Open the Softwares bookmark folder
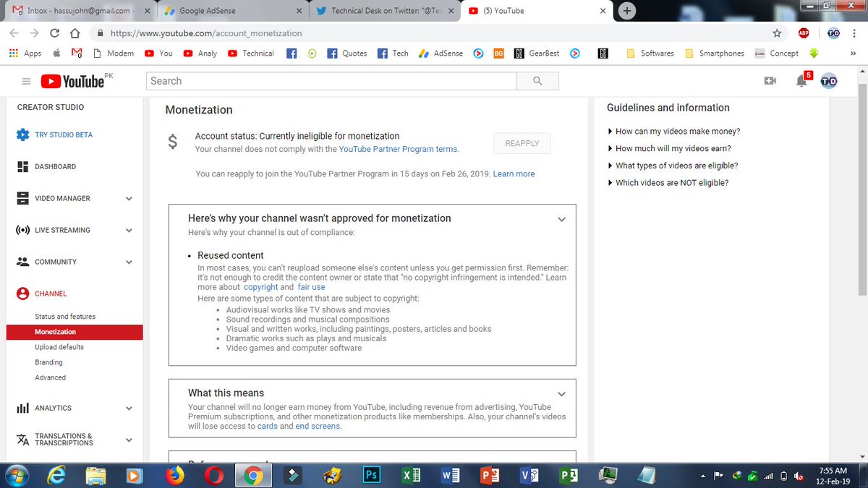This screenshot has width=868, height=488. tap(650, 53)
